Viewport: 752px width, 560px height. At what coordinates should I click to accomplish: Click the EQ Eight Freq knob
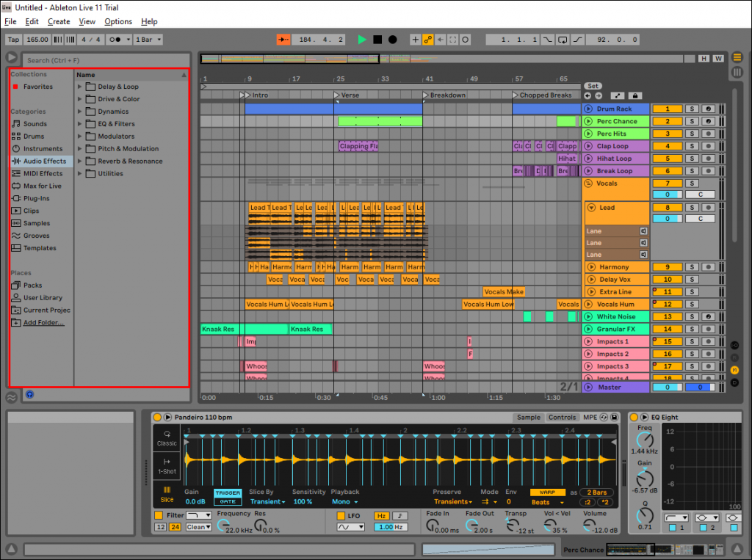click(645, 439)
